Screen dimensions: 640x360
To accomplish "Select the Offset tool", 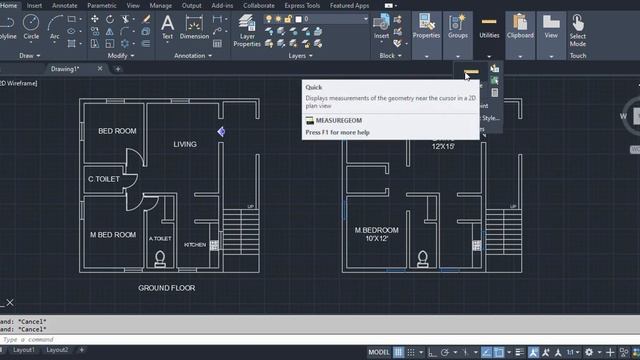I will tap(146, 43).
